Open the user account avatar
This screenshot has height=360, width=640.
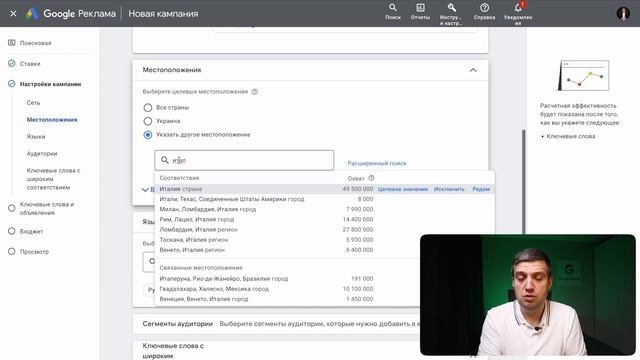pyautogui.click(x=623, y=13)
